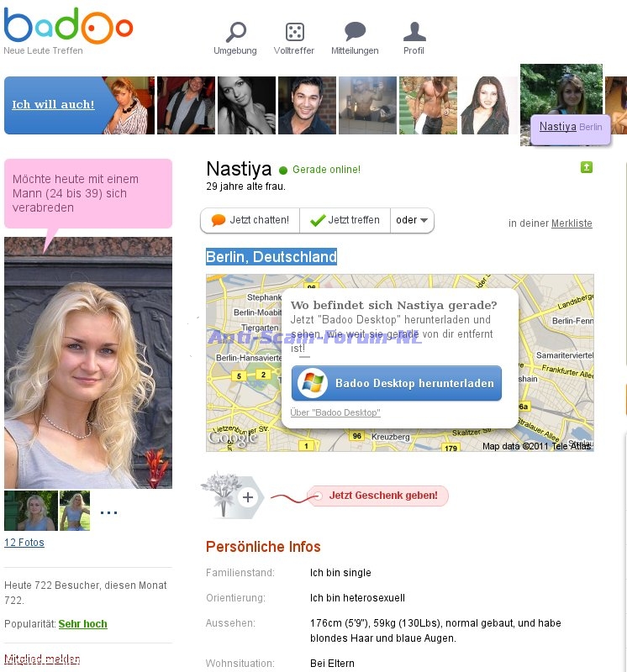The image size is (627, 672).
Task: Open 'Über Badoo Desktop' link
Action: (335, 412)
